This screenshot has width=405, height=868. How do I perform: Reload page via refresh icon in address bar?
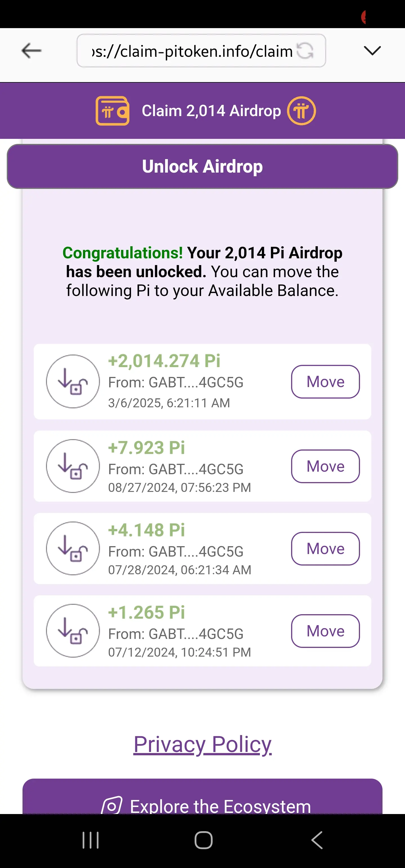[305, 51]
